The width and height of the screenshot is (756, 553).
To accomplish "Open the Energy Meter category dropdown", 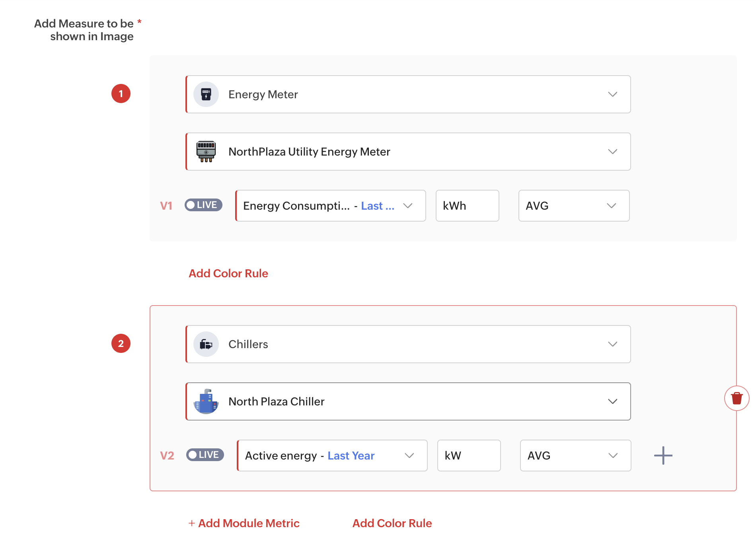I will [612, 94].
